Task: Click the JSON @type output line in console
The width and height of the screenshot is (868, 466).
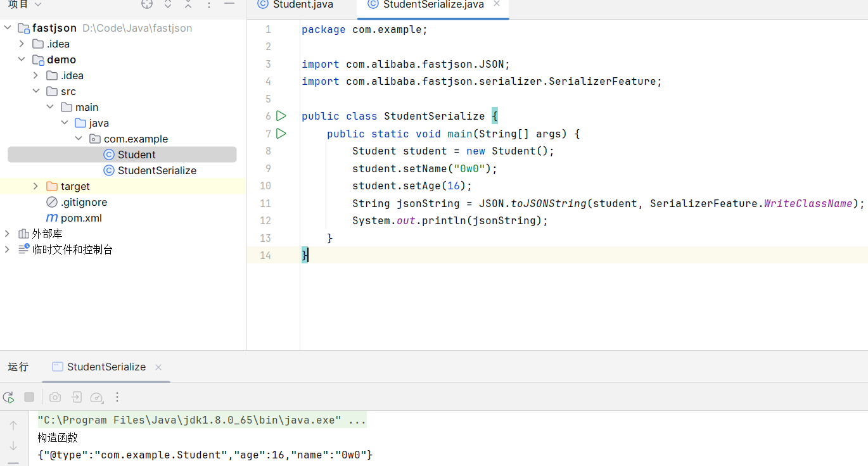Action: 205,455
